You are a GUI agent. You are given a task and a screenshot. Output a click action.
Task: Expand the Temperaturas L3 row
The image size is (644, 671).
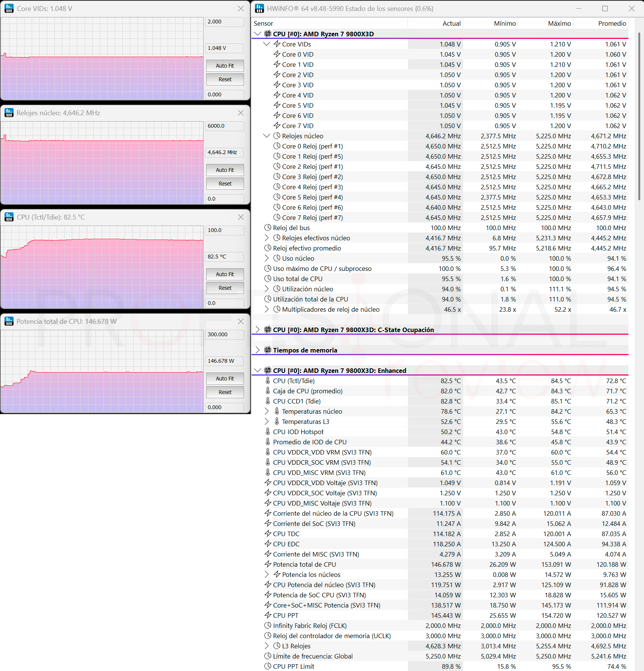pyautogui.click(x=267, y=421)
